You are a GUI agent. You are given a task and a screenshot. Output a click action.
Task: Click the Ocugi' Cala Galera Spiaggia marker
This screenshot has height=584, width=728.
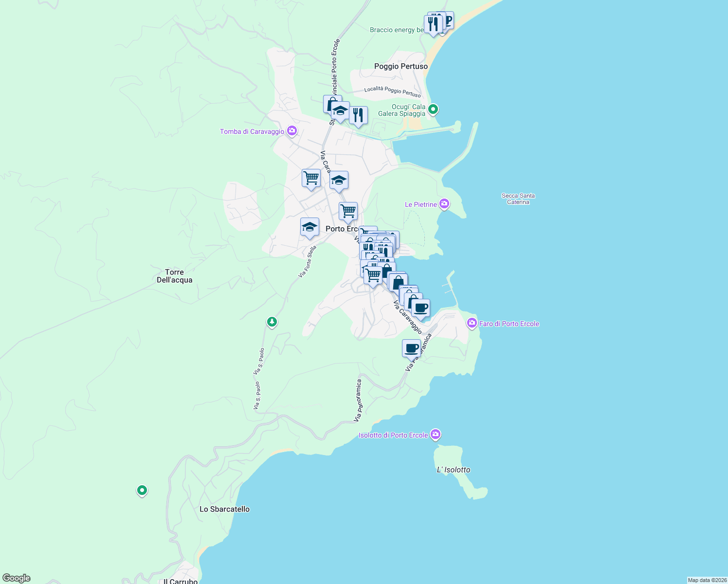point(433,110)
